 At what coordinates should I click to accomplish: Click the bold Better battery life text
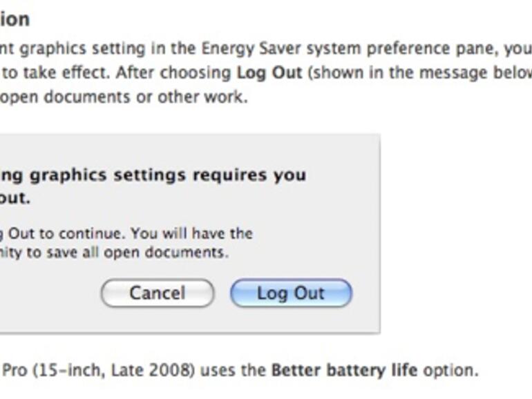tap(344, 370)
